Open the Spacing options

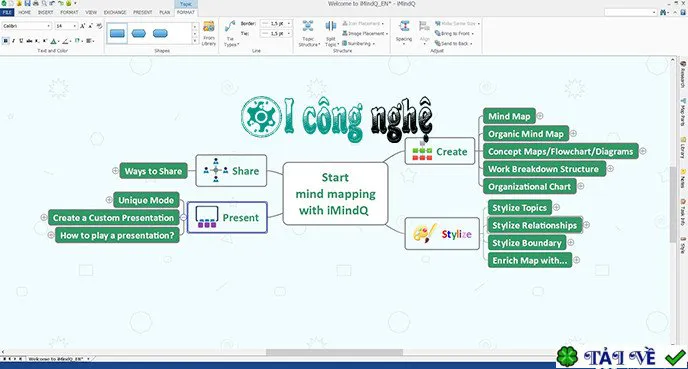tap(404, 32)
